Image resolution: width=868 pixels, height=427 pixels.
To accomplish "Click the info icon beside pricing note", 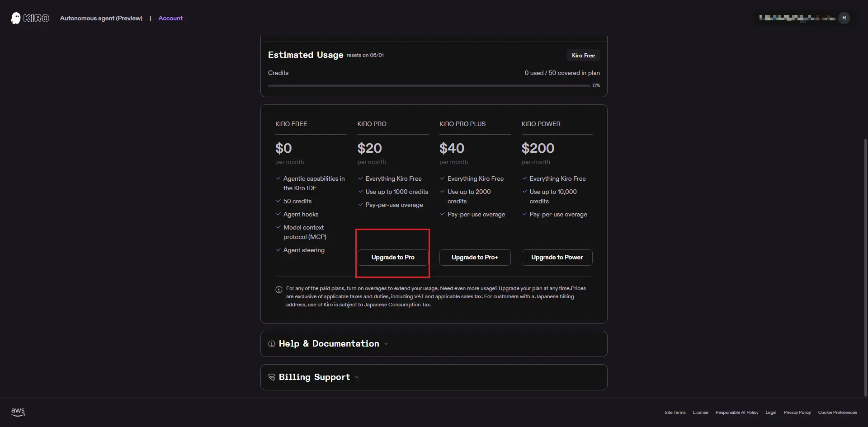I will click(279, 290).
